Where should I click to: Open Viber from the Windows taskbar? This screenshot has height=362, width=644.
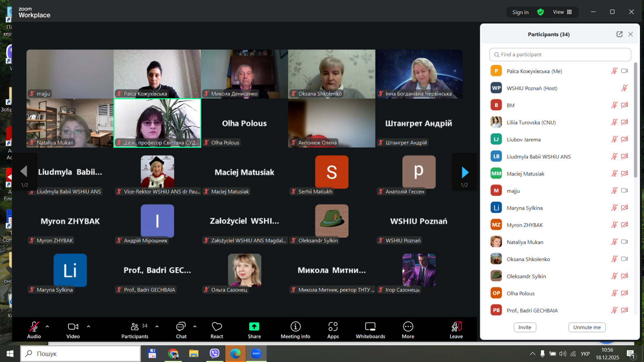pos(215,354)
